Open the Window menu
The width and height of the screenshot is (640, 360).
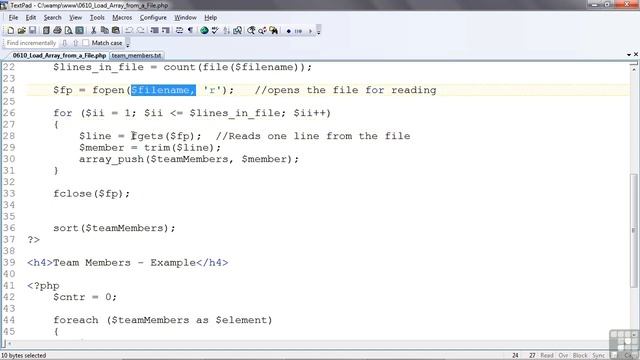185,18
